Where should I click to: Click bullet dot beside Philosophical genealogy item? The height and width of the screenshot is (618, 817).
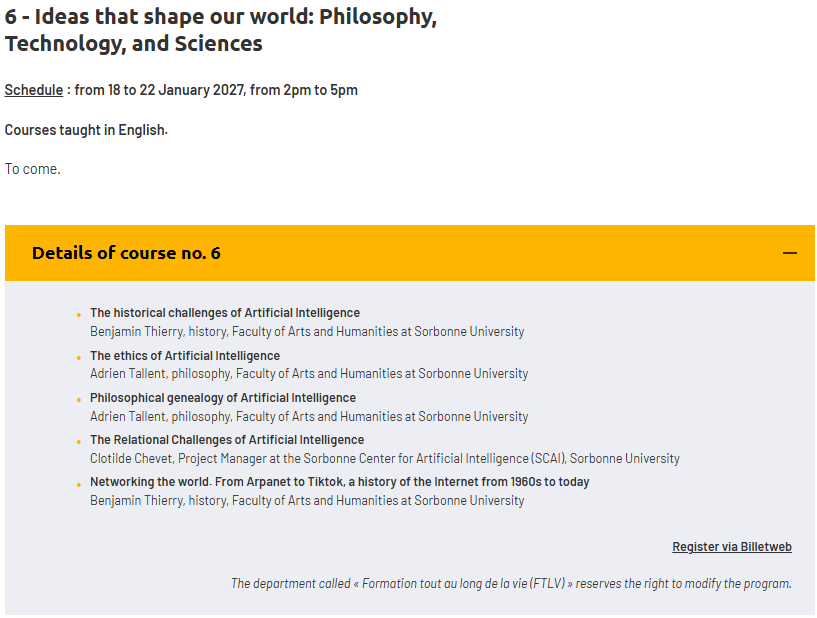pos(79,400)
